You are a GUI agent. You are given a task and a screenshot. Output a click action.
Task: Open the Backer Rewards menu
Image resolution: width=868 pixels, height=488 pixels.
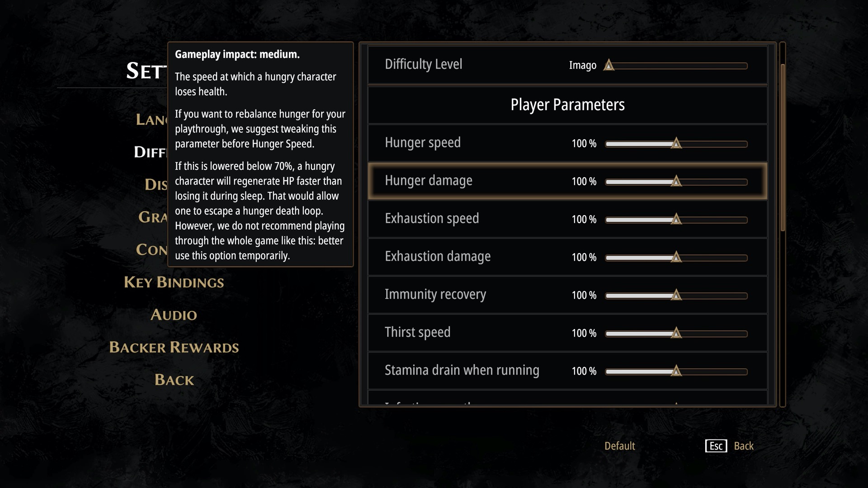pyautogui.click(x=174, y=347)
